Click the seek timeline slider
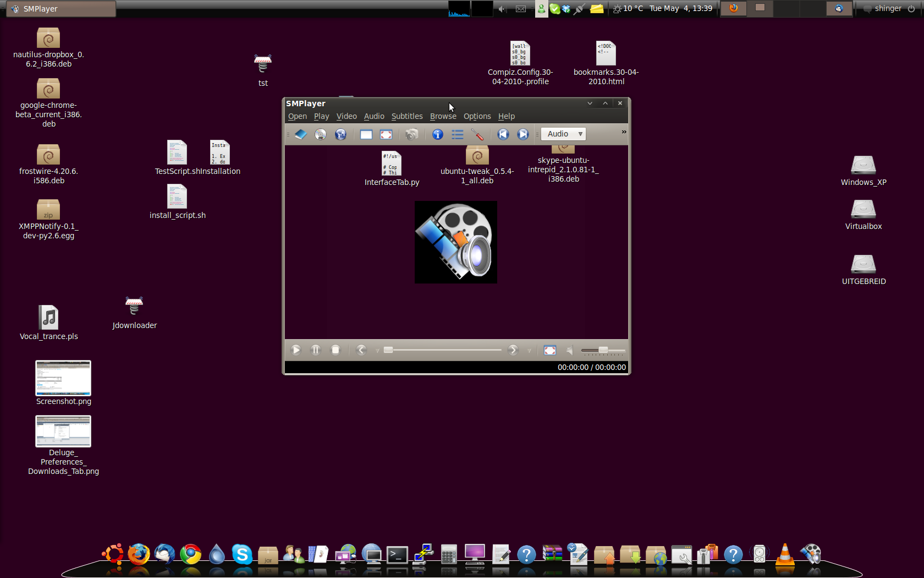 click(x=443, y=350)
